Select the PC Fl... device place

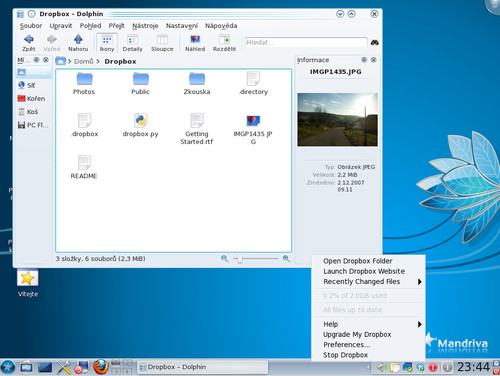coord(34,125)
